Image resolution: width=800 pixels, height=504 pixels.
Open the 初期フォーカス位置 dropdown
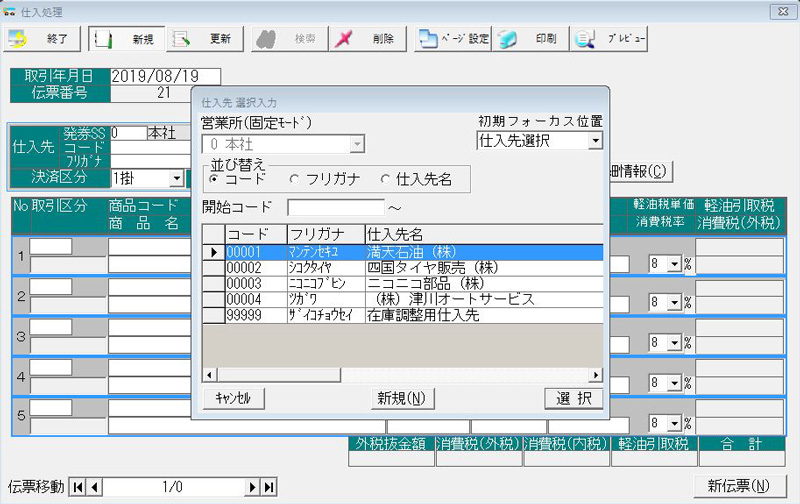[596, 141]
